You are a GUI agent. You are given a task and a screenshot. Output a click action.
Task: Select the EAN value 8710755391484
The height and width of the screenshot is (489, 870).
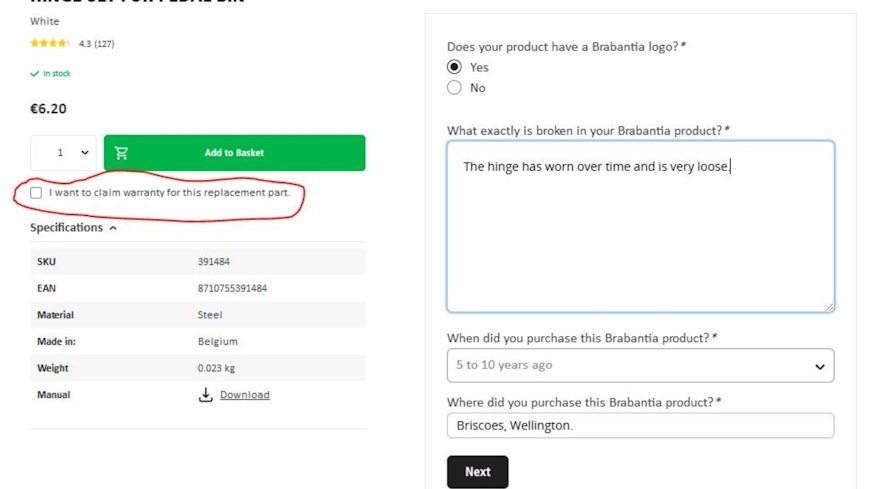(x=232, y=288)
